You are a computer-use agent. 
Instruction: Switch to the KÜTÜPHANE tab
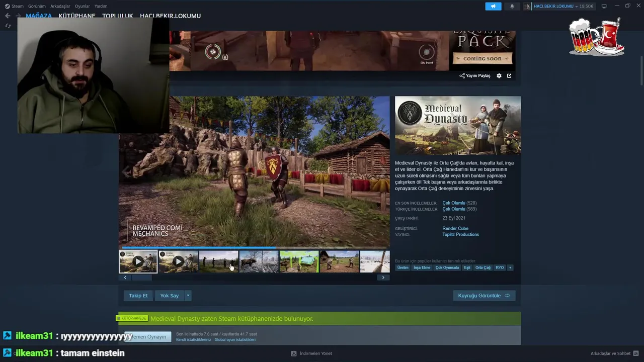(x=77, y=16)
